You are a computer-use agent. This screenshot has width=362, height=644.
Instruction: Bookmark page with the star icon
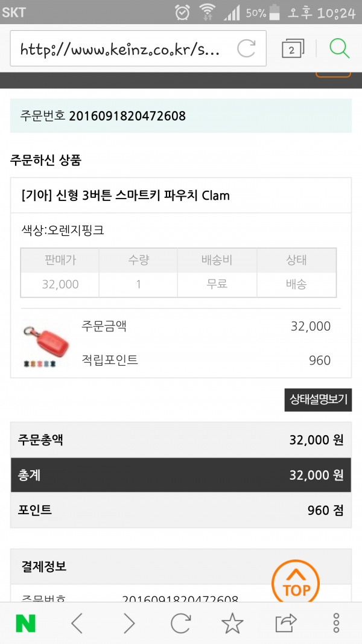click(x=232, y=623)
